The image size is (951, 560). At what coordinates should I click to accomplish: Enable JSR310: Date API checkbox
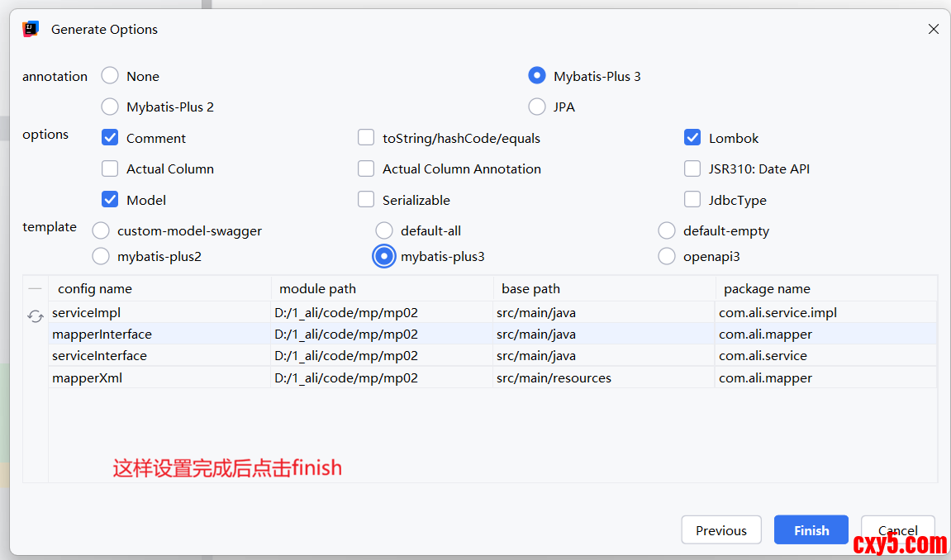(x=692, y=168)
